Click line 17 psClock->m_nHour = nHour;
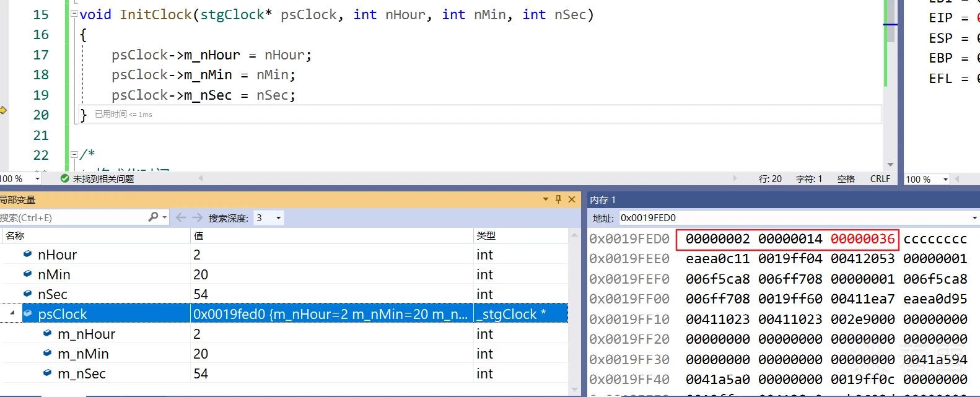Viewport: 980px width, 397px height. pyautogui.click(x=211, y=55)
